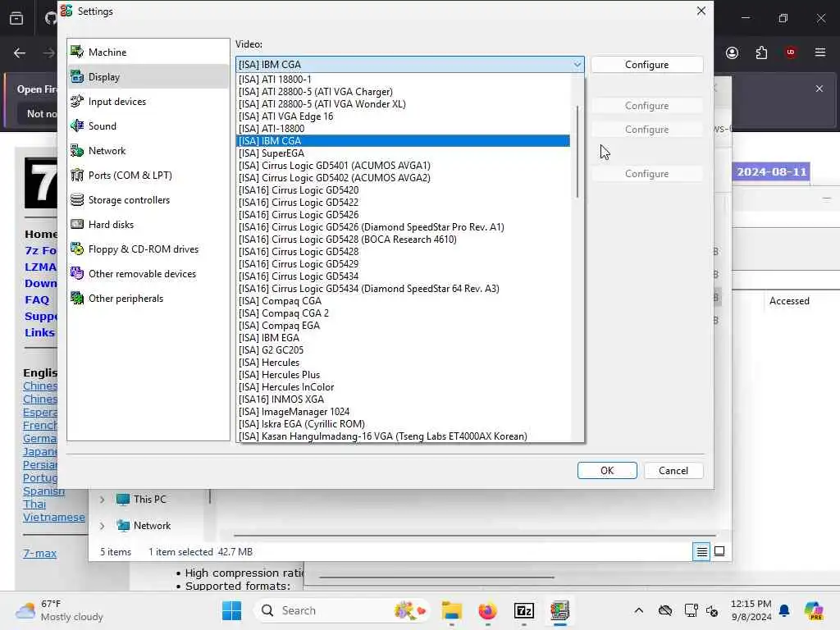Open the Firefox hamburger menu
Viewport: 840px width, 630px height.
[x=820, y=52]
